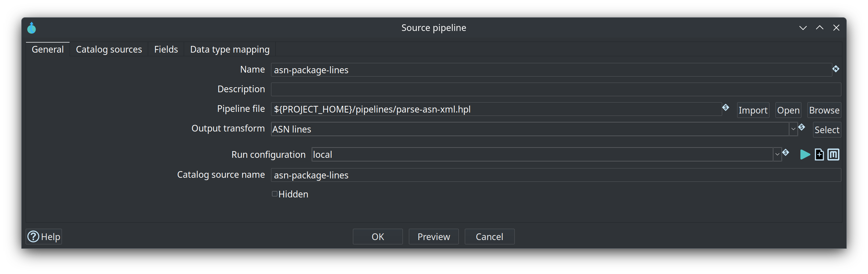Screen dimensions: 868x274
Task: Click the variable icon beside Output transform
Action: 802,127
